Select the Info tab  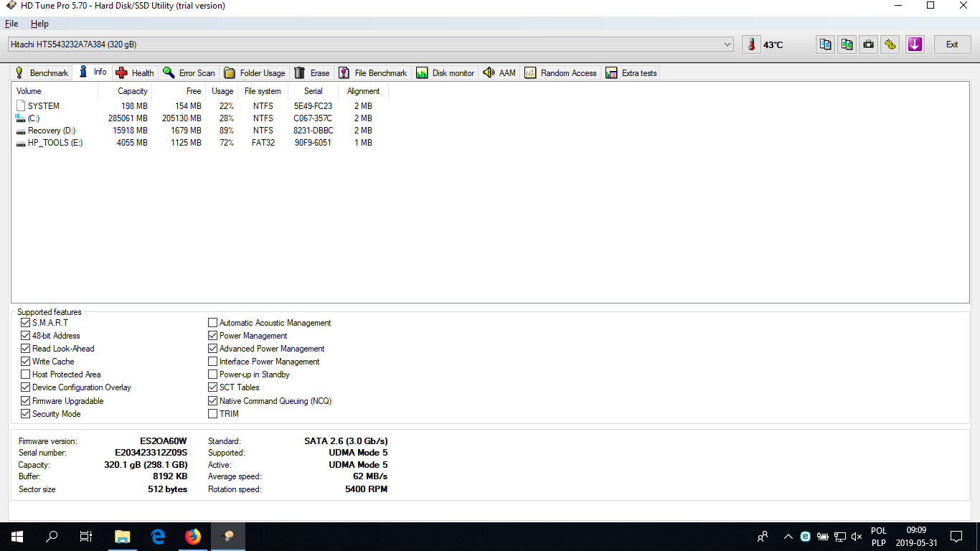pos(93,72)
